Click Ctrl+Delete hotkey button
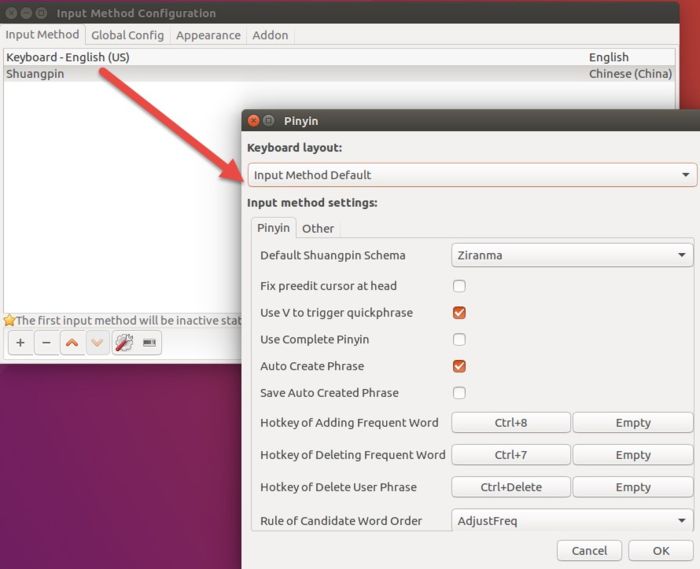 coord(511,487)
